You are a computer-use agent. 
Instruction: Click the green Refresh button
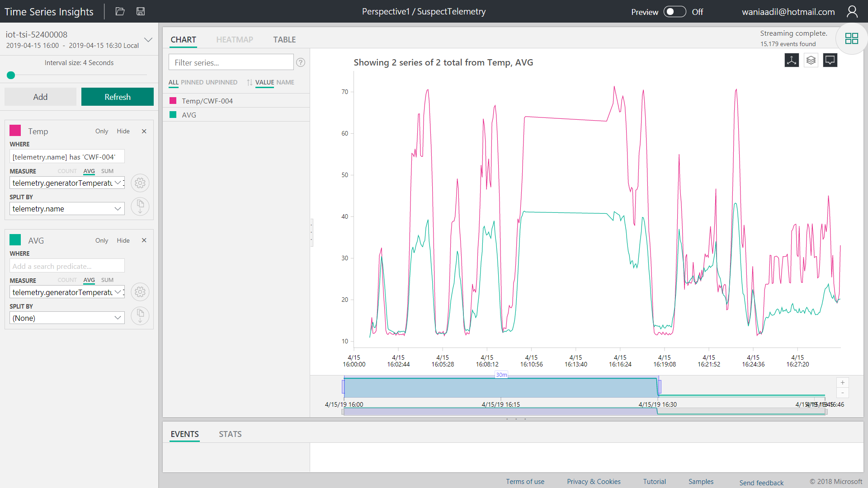[x=118, y=97]
